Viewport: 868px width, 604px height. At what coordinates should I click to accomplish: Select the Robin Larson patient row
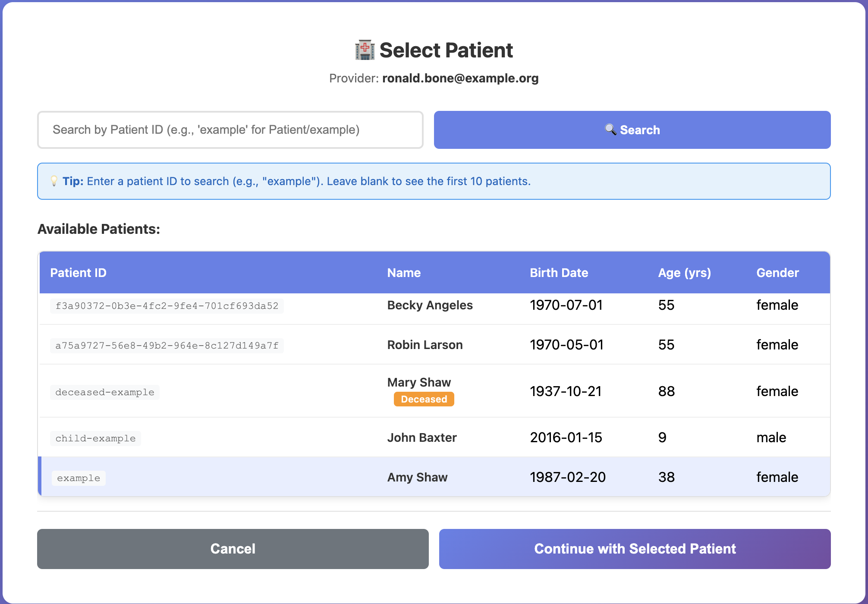(x=425, y=345)
